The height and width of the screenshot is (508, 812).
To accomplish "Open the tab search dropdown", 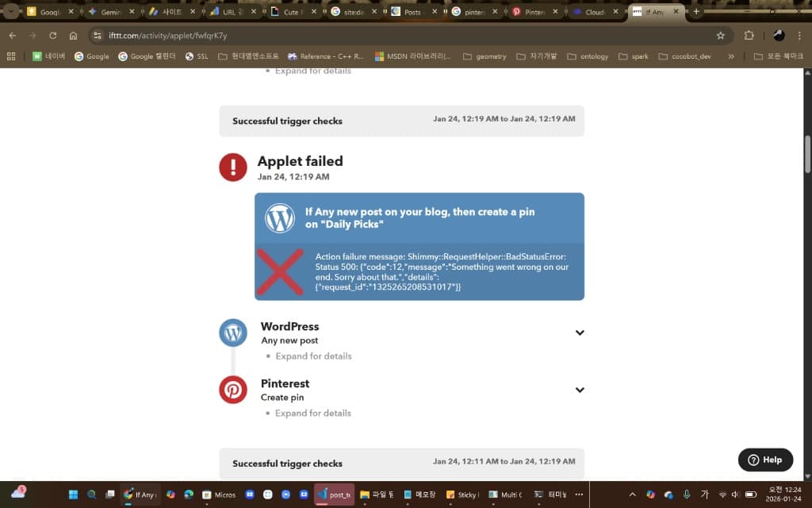I will pos(11,12).
